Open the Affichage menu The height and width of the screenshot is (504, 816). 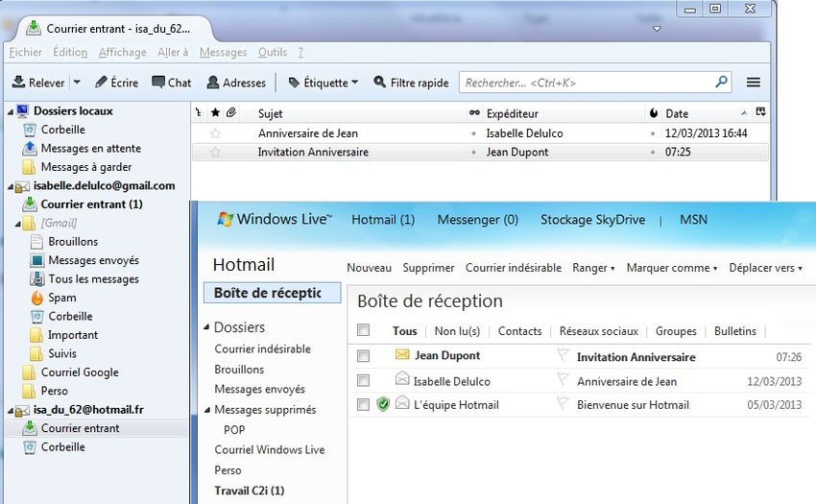122,52
